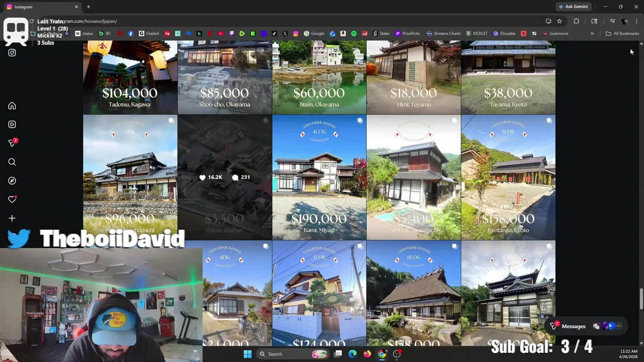Viewport: 644px width, 362px height.
Task: Open Firefox from the taskbar
Action: (367, 354)
